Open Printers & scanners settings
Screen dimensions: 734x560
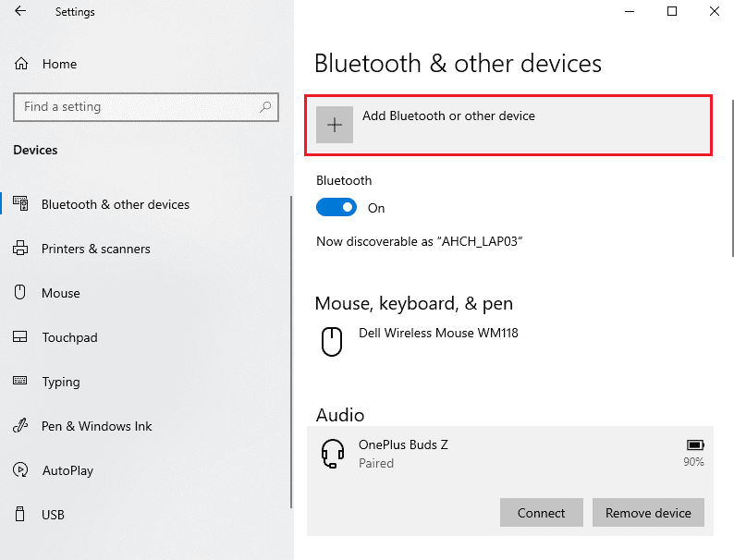(x=145, y=249)
